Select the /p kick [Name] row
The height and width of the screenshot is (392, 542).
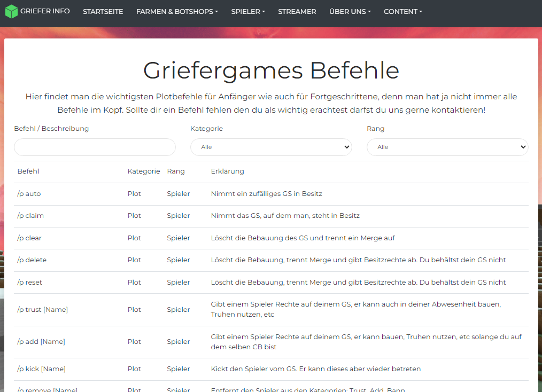pos(271,369)
